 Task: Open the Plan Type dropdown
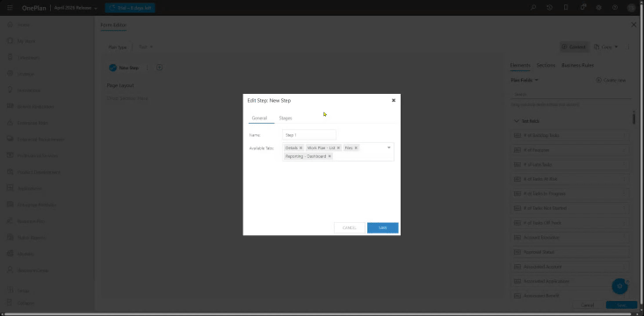[145, 47]
